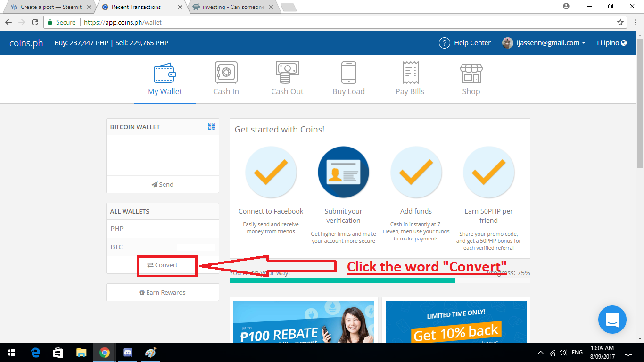The height and width of the screenshot is (362, 644).
Task: Select the Buy Load phone icon
Action: (x=348, y=73)
